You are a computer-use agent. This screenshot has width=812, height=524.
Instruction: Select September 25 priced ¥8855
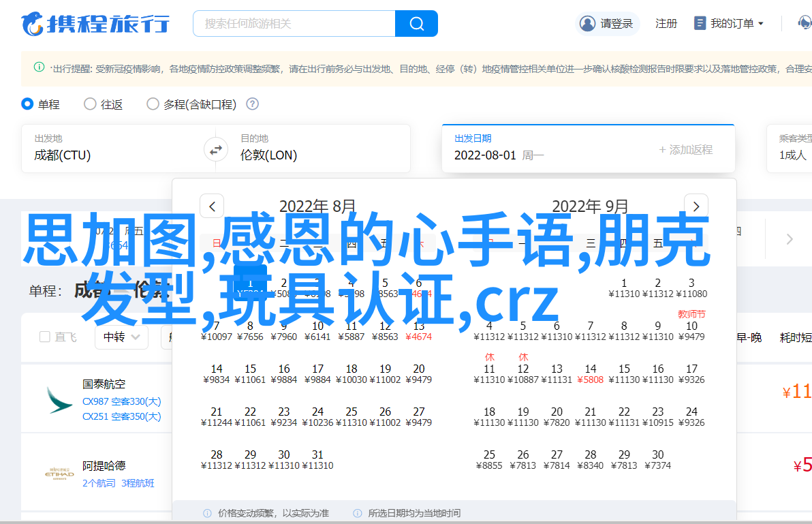tap(489, 460)
